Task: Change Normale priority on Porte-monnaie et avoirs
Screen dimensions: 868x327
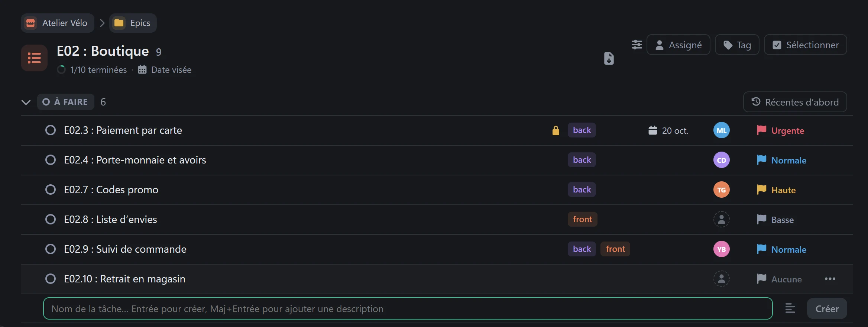Action: [781, 160]
